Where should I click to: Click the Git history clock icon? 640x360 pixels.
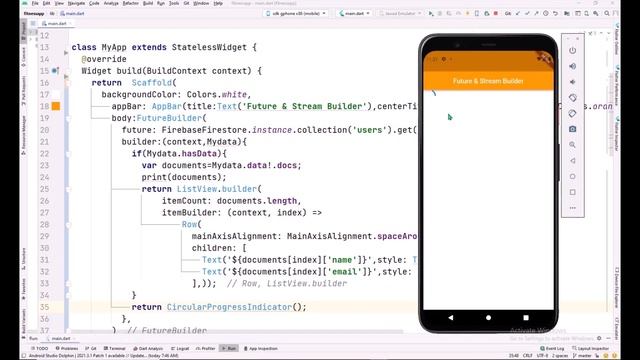tap(546, 13)
